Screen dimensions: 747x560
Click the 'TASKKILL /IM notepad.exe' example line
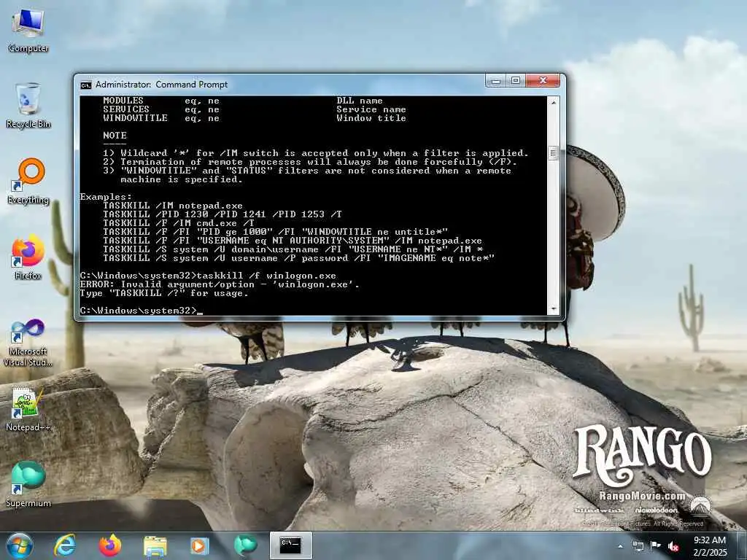point(172,206)
